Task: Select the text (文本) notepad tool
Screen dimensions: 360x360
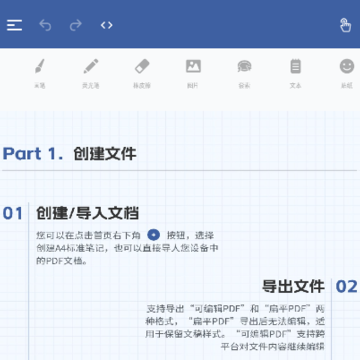Action: point(295,73)
